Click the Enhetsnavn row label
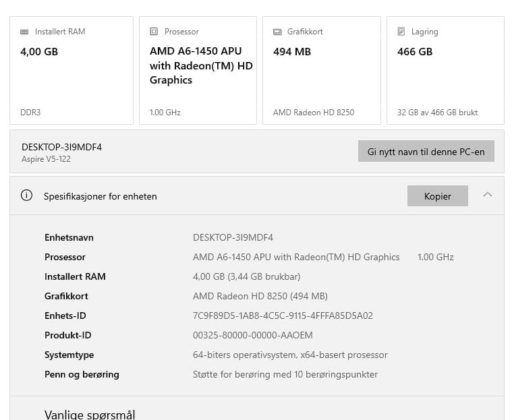The height and width of the screenshot is (420, 512). click(69, 237)
